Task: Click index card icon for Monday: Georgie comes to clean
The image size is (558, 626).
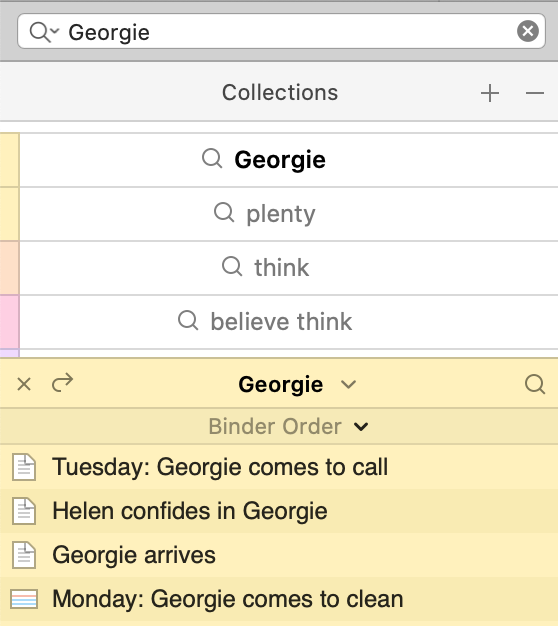Action: 24,599
